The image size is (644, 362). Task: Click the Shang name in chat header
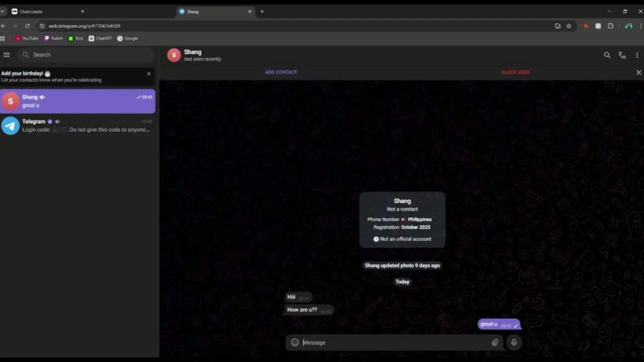pyautogui.click(x=193, y=52)
